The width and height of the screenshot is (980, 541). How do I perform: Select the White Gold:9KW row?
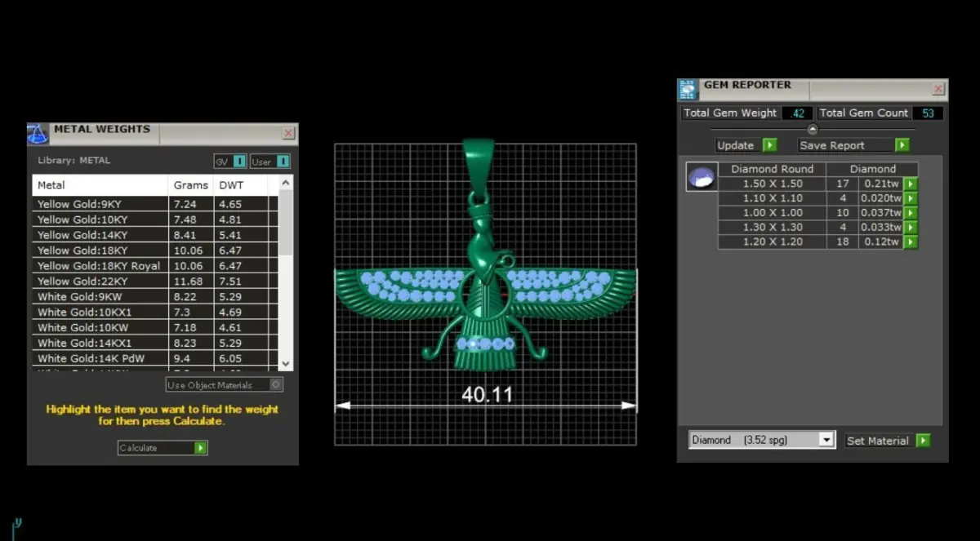155,297
